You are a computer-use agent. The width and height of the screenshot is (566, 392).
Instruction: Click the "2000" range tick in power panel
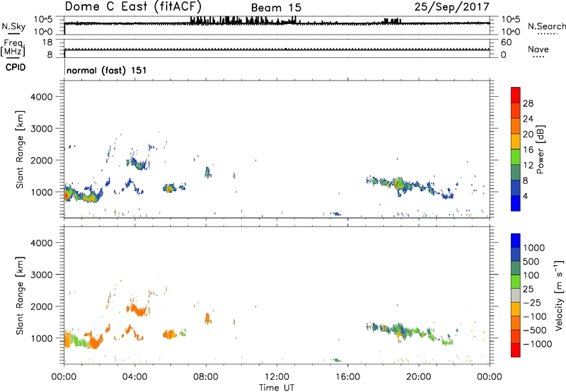click(41, 160)
